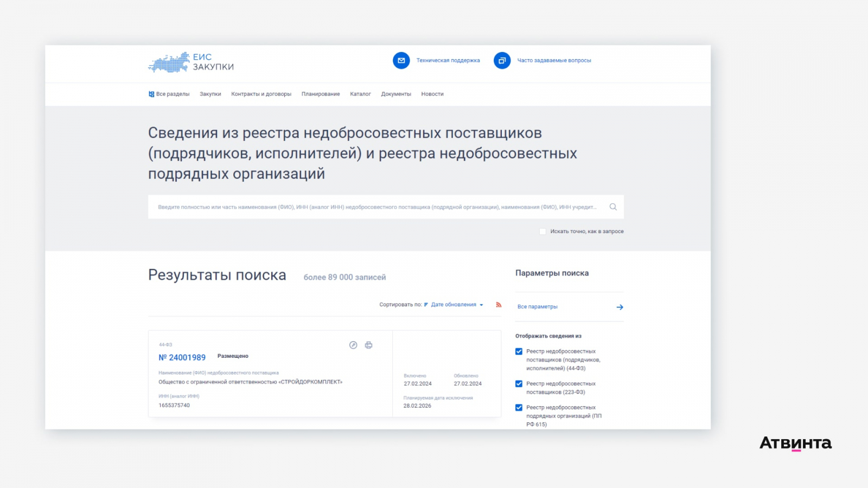The width and height of the screenshot is (868, 488).
Task: Open the Дате обновления sort dropdown
Action: (457, 305)
